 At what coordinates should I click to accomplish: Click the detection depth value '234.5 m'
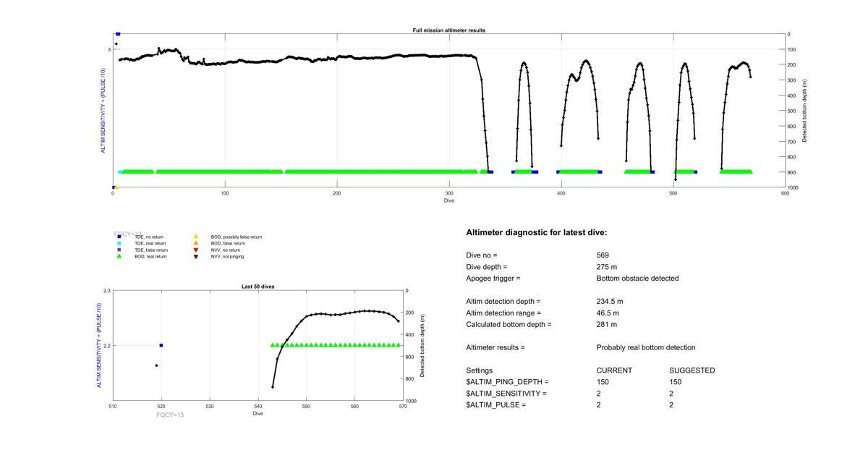coord(610,302)
